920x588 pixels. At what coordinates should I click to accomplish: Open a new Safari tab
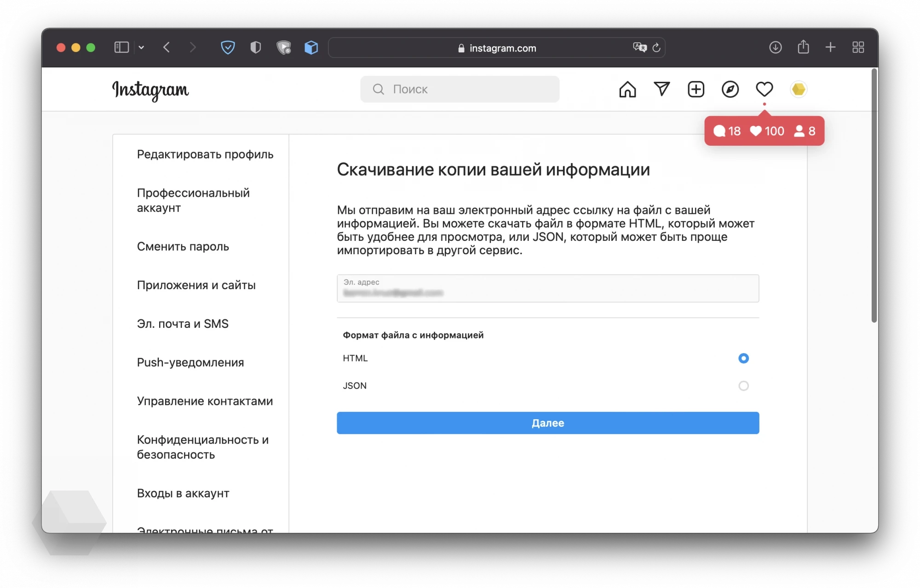coord(830,47)
